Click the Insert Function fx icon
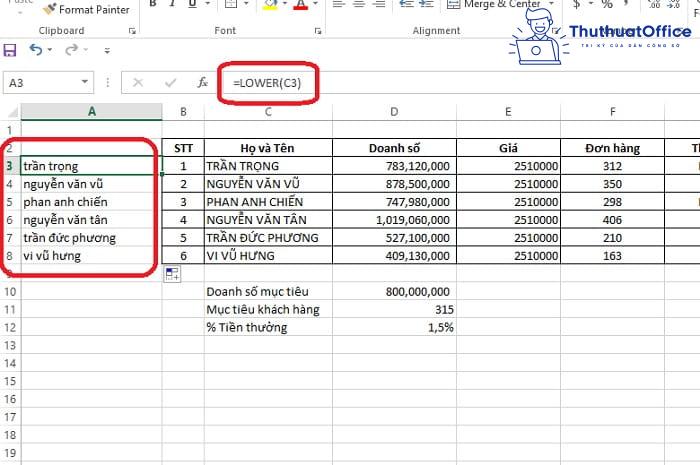700x465 pixels. (202, 83)
